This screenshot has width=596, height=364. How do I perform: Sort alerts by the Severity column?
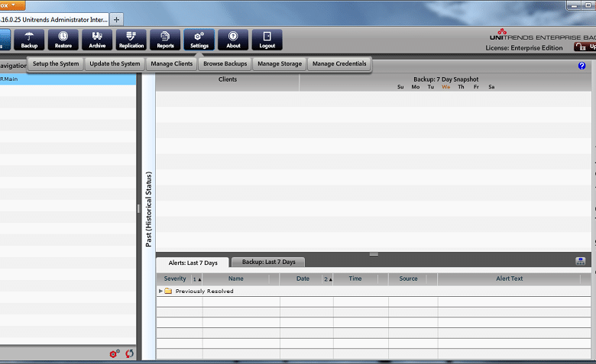(x=175, y=279)
